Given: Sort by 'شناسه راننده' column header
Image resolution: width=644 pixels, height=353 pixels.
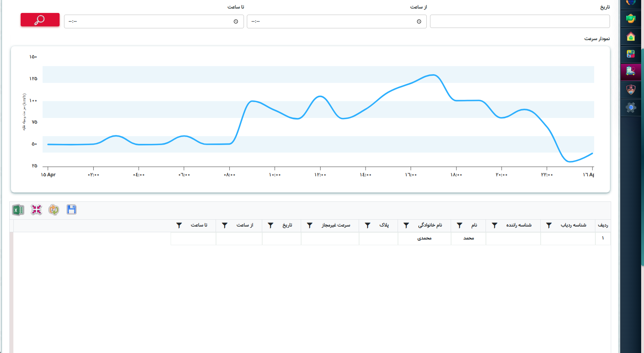Looking at the screenshot, I should (x=519, y=225).
